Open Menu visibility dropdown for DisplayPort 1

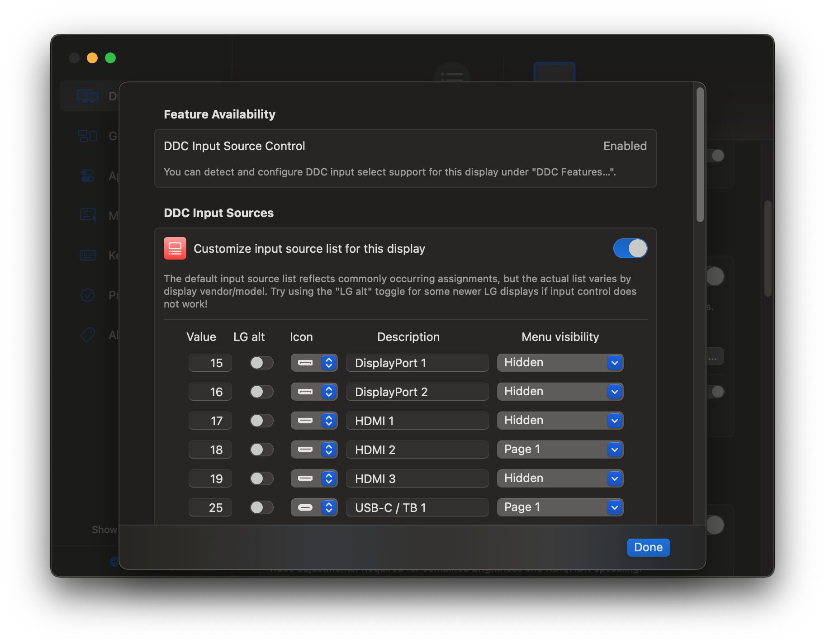[560, 363]
